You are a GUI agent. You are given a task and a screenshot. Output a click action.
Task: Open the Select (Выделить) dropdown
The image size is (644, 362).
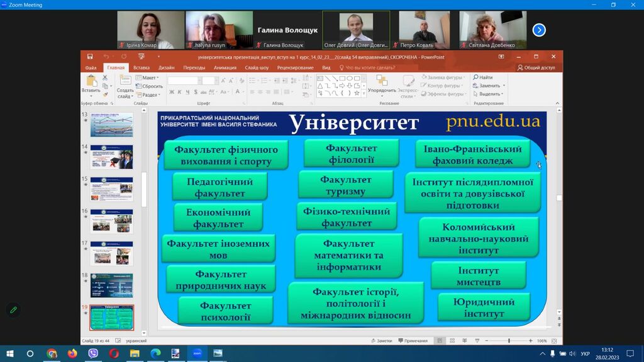[x=489, y=94]
